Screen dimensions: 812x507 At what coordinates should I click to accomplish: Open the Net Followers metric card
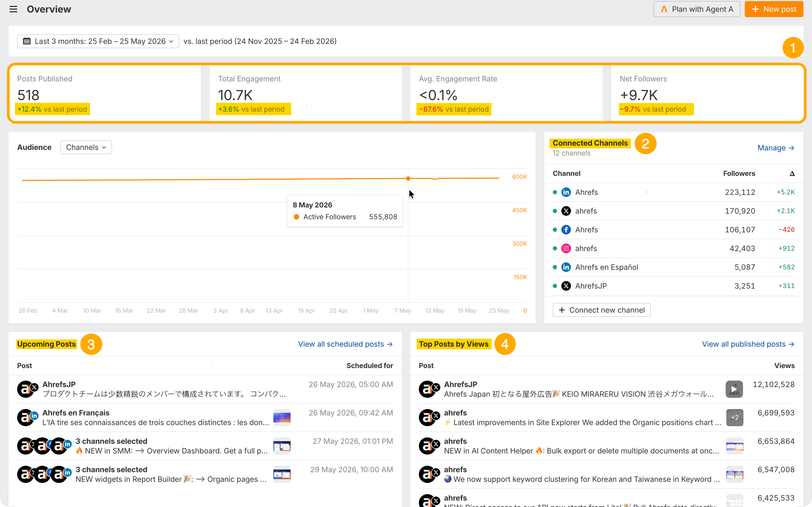(707, 93)
